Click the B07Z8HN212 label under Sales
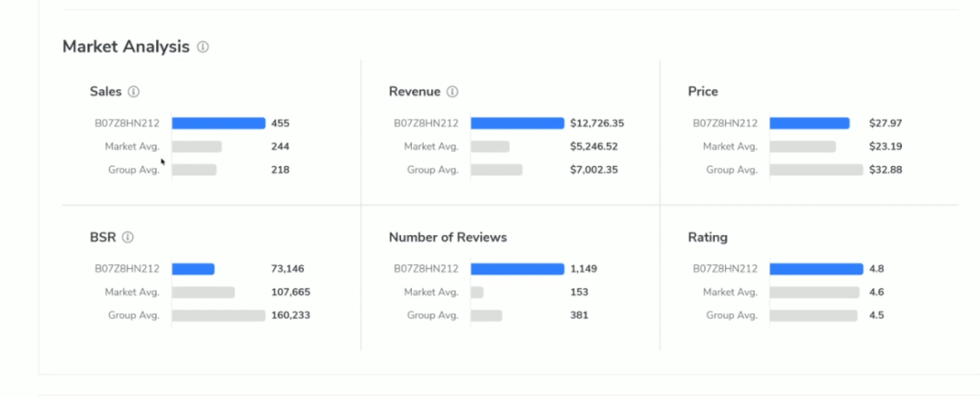980x397 pixels. pyautogui.click(x=127, y=124)
